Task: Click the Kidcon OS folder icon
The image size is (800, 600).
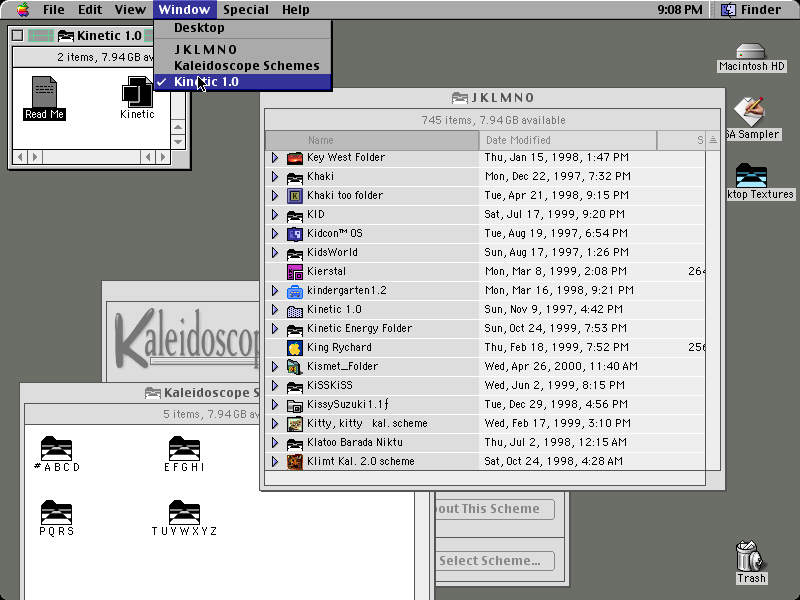Action: coord(295,234)
